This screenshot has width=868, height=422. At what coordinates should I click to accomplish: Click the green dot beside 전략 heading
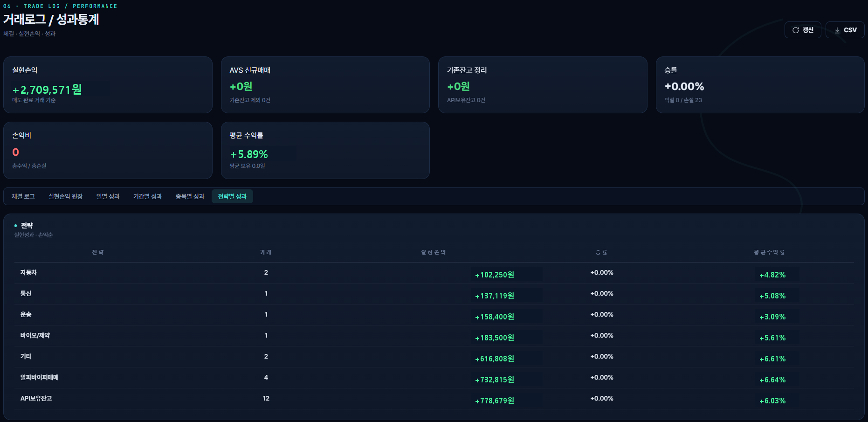tap(15, 226)
